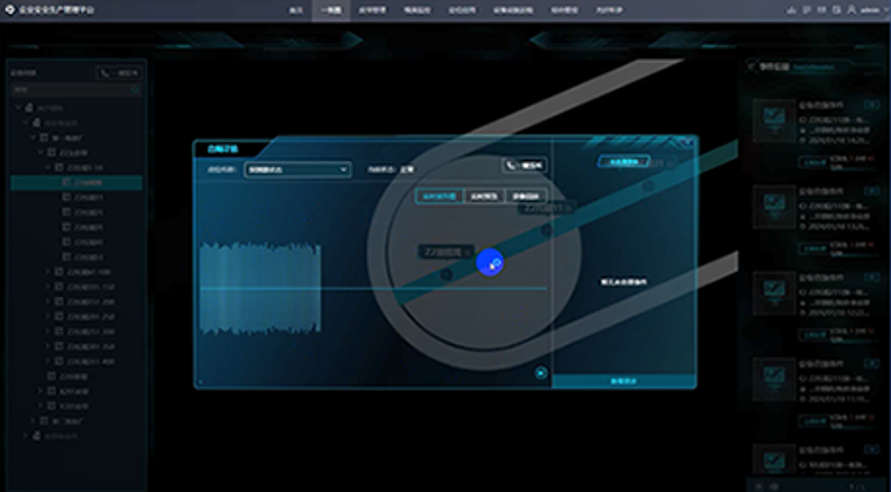Click the audio waveform in the dialog
The height and width of the screenshot is (492, 891).
tap(260, 289)
